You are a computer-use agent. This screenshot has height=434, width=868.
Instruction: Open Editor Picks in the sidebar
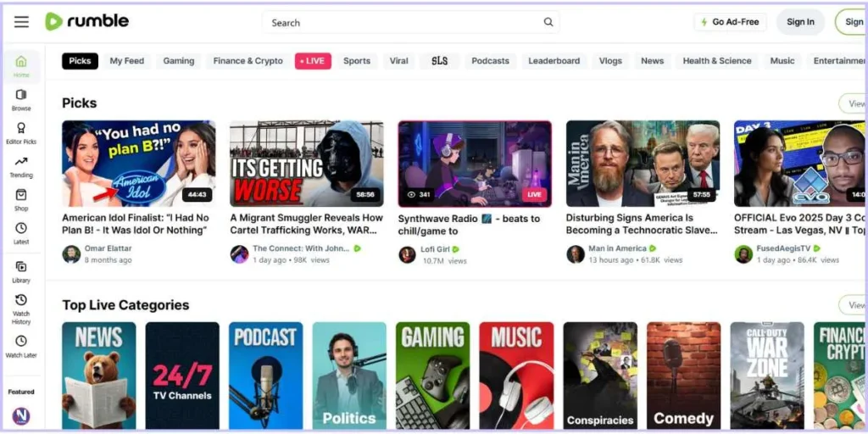pos(21,133)
